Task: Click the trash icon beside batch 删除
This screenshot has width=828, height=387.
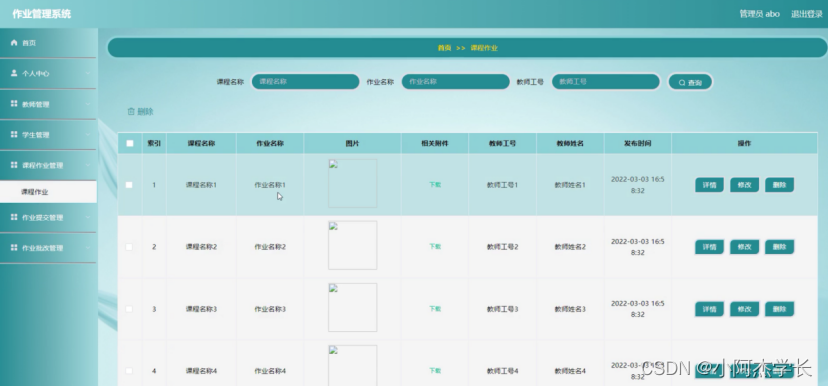Action: (131, 112)
